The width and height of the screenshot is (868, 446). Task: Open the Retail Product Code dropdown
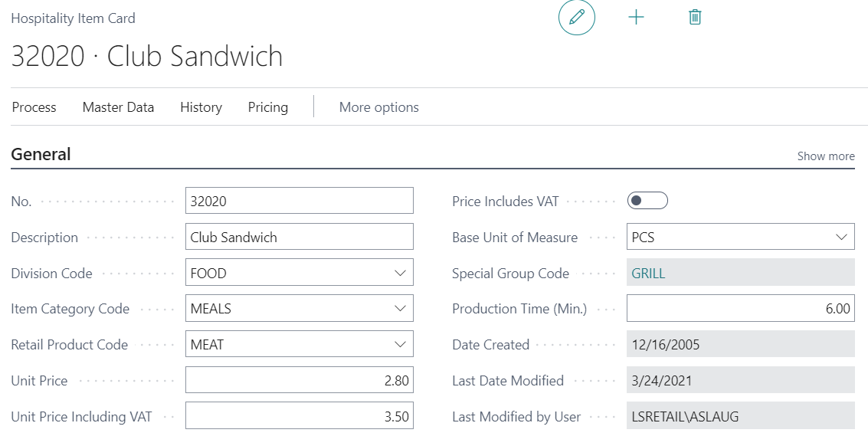click(399, 345)
